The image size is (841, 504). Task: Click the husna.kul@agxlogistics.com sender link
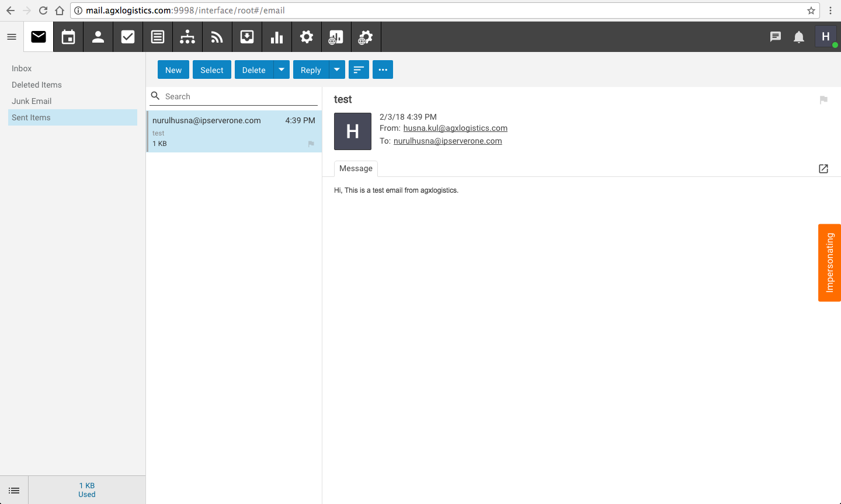click(455, 128)
